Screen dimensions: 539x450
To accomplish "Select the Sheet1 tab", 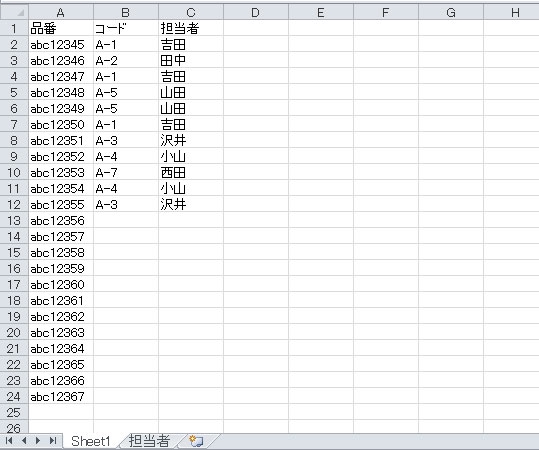I will 90,441.
